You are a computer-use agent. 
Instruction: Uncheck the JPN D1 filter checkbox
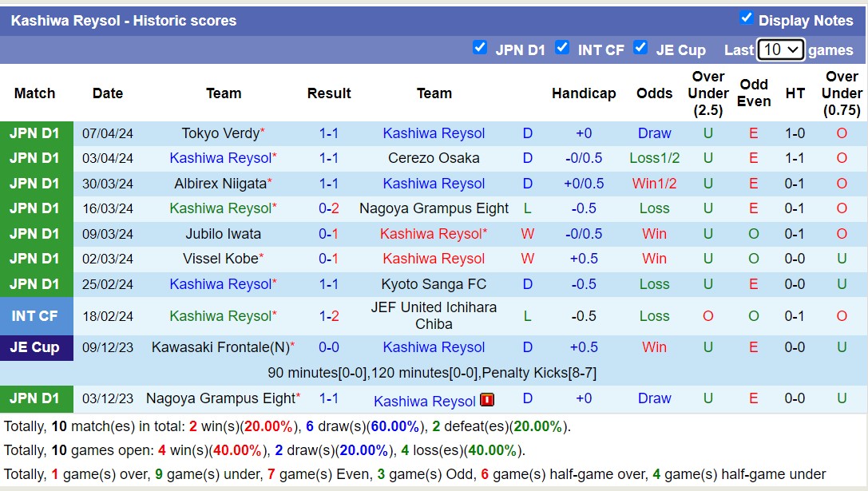pos(480,48)
